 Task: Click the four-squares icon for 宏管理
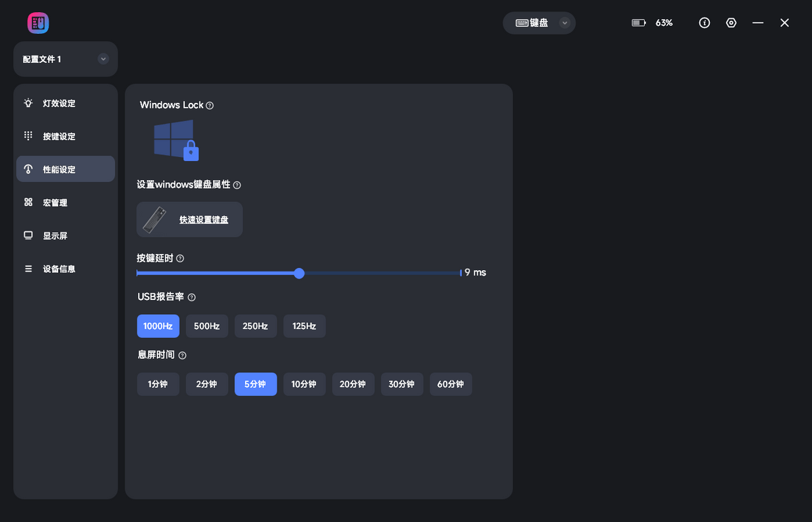[x=28, y=202]
